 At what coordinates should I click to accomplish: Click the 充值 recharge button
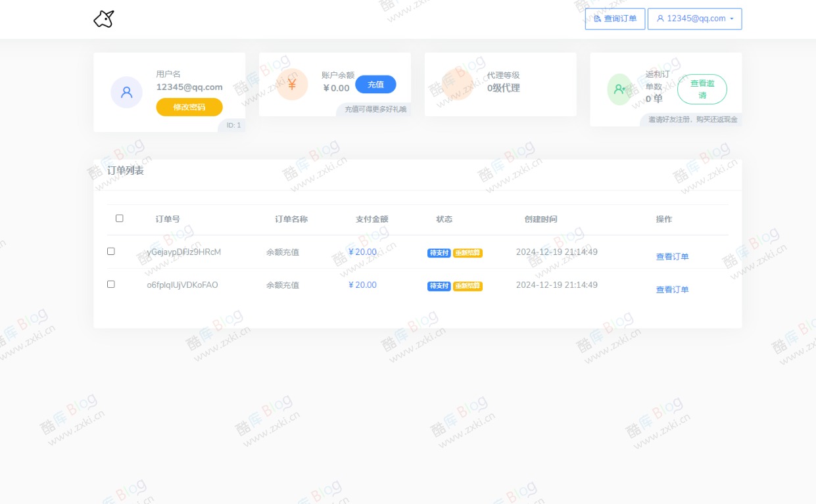pyautogui.click(x=375, y=84)
